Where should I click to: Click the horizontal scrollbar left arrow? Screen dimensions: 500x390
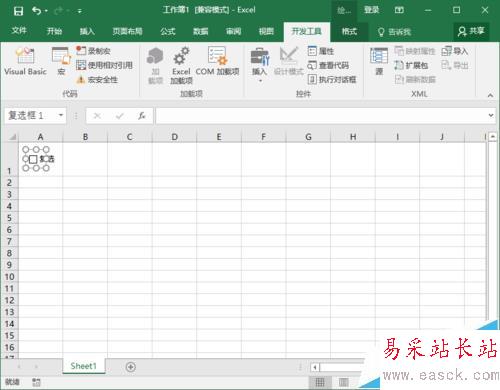pyautogui.click(x=315, y=367)
